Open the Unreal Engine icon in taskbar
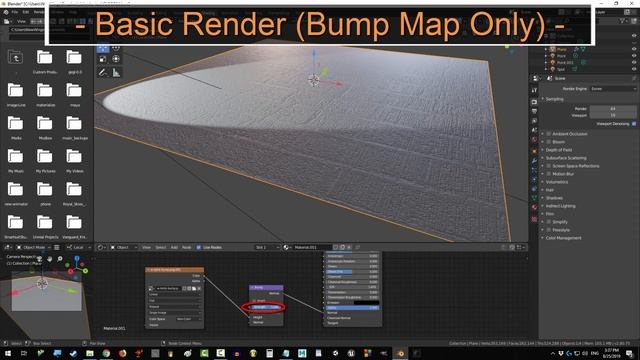Viewport: 640px width, 360px height. (351, 353)
